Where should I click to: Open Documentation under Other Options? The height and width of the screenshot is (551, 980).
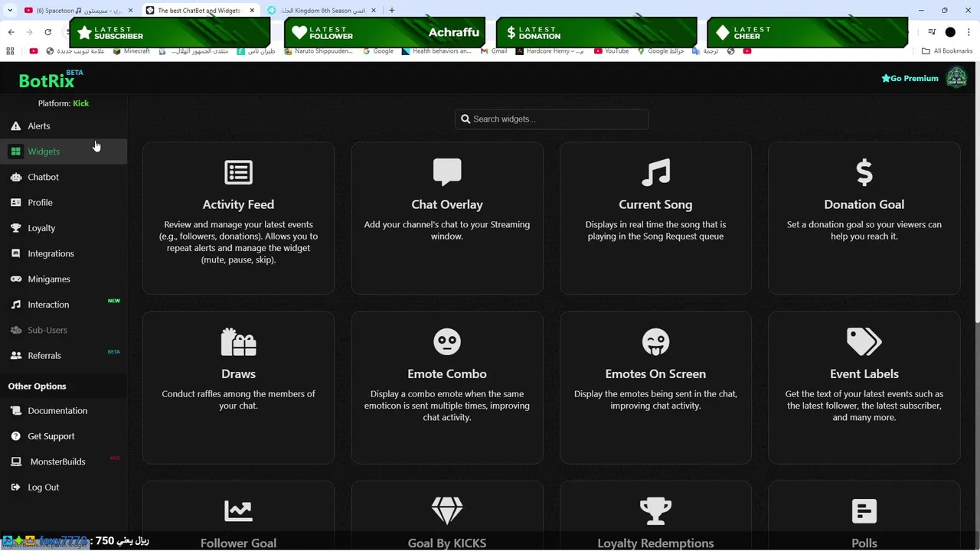coord(63,411)
